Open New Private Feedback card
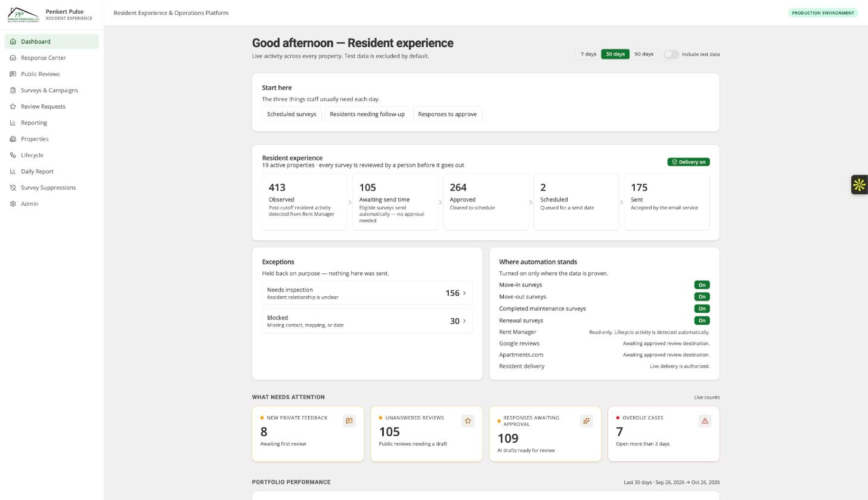Image resolution: width=868 pixels, height=500 pixels. [308, 434]
